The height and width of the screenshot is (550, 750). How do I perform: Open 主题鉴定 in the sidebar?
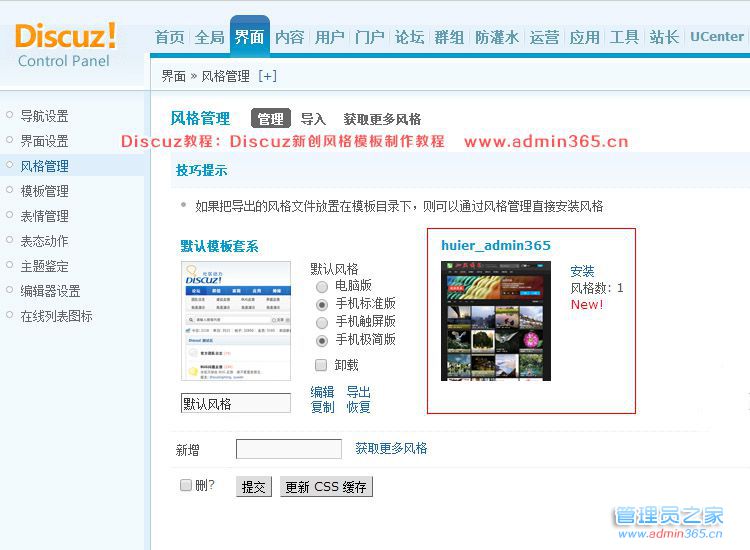(x=44, y=266)
